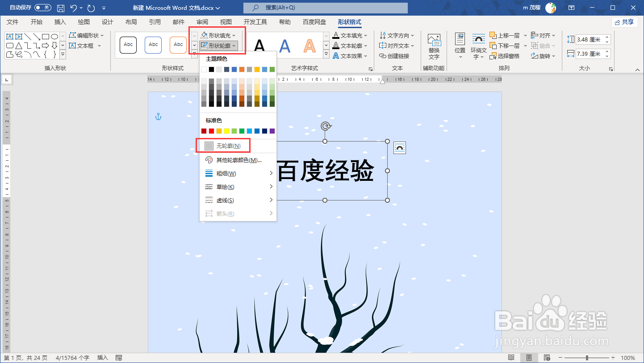Select the yellow standard color swatch
The image size is (644, 363).
(x=227, y=131)
